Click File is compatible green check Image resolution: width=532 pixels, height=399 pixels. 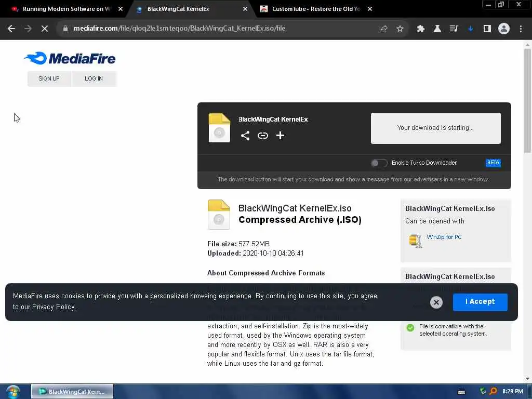[x=410, y=328]
